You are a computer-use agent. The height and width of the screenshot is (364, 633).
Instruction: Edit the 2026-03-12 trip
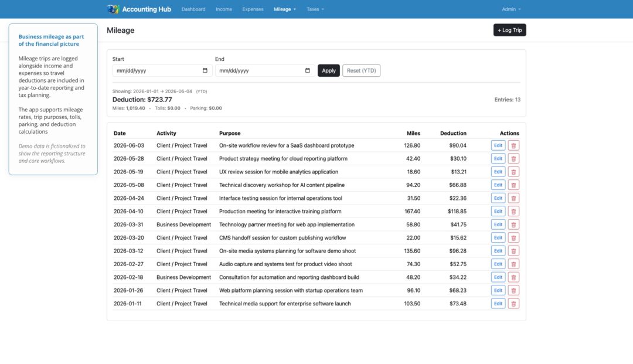coord(498,251)
